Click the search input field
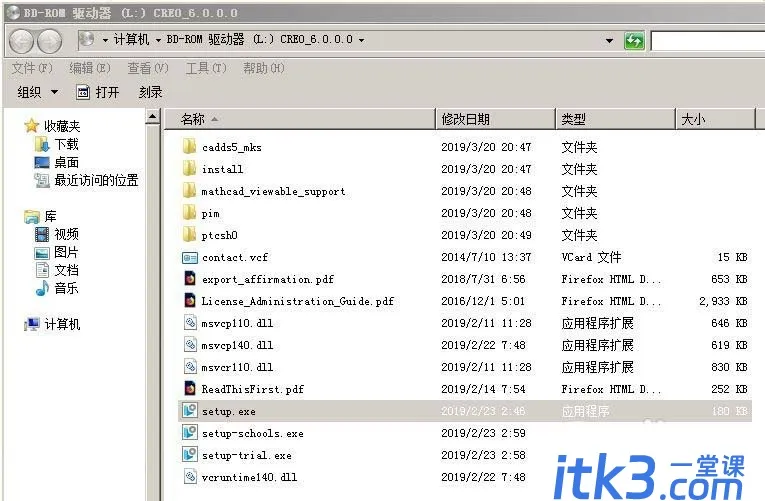Image resolution: width=765 pixels, height=501 pixels. [x=707, y=41]
